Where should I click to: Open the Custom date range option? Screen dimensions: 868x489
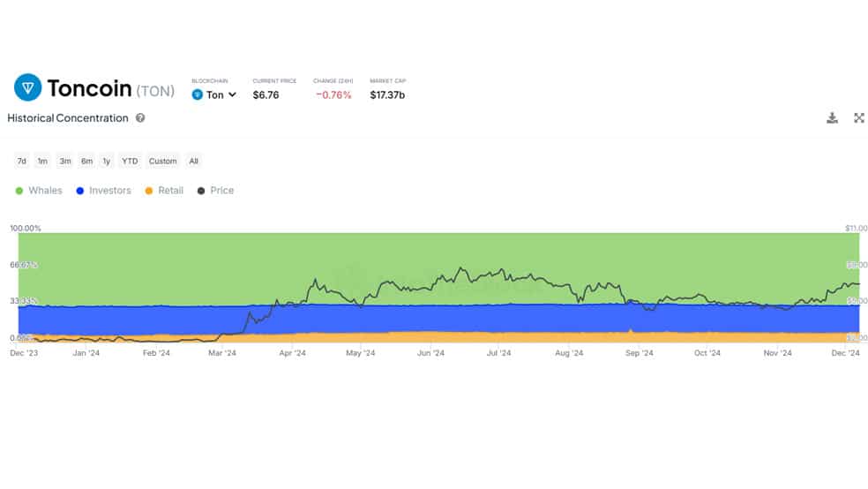(162, 162)
